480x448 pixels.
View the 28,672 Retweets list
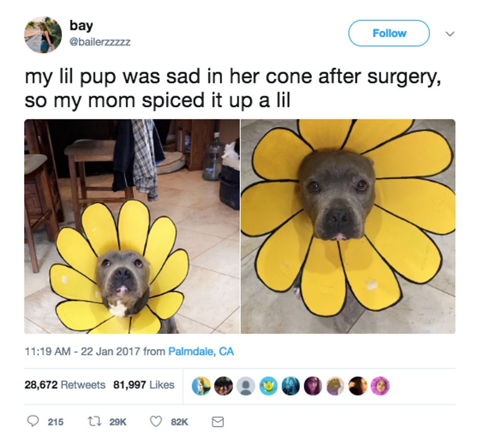coord(65,385)
